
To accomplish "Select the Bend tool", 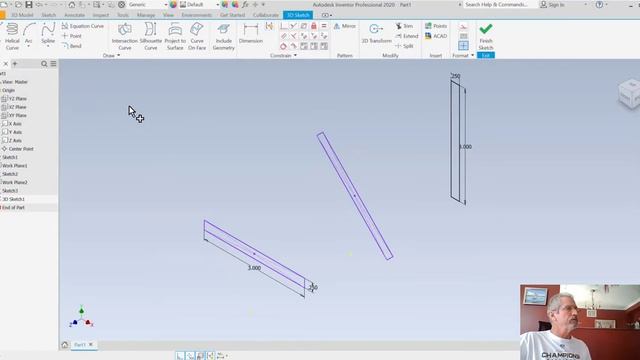I will tap(72, 46).
